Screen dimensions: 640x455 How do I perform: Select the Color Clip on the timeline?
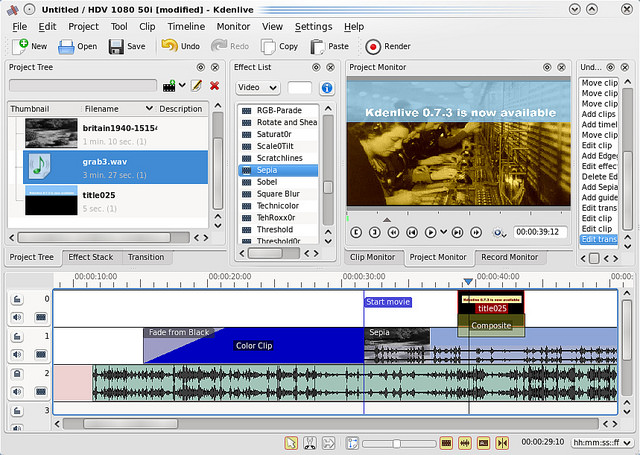pyautogui.click(x=253, y=346)
